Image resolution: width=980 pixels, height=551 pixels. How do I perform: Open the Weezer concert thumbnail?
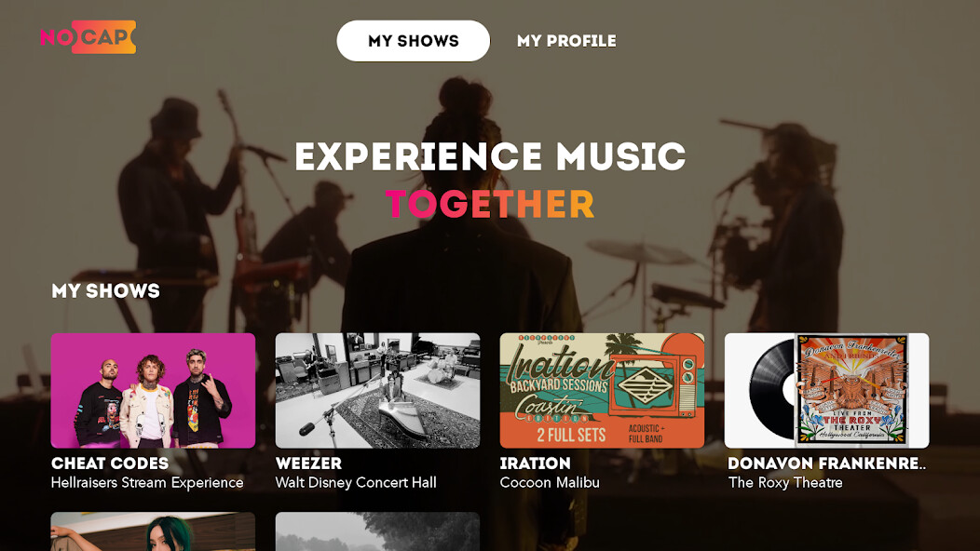377,390
